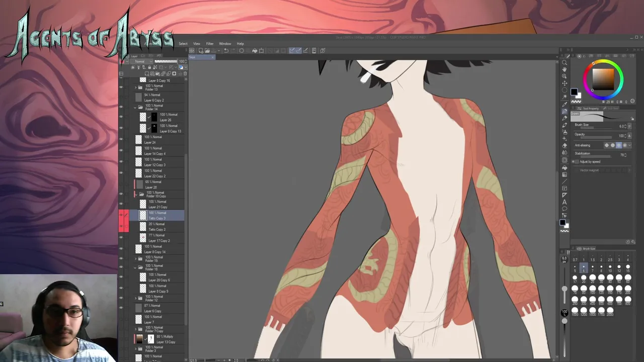Open the Help menu
Viewport: 644px width, 362px height.
click(x=240, y=44)
